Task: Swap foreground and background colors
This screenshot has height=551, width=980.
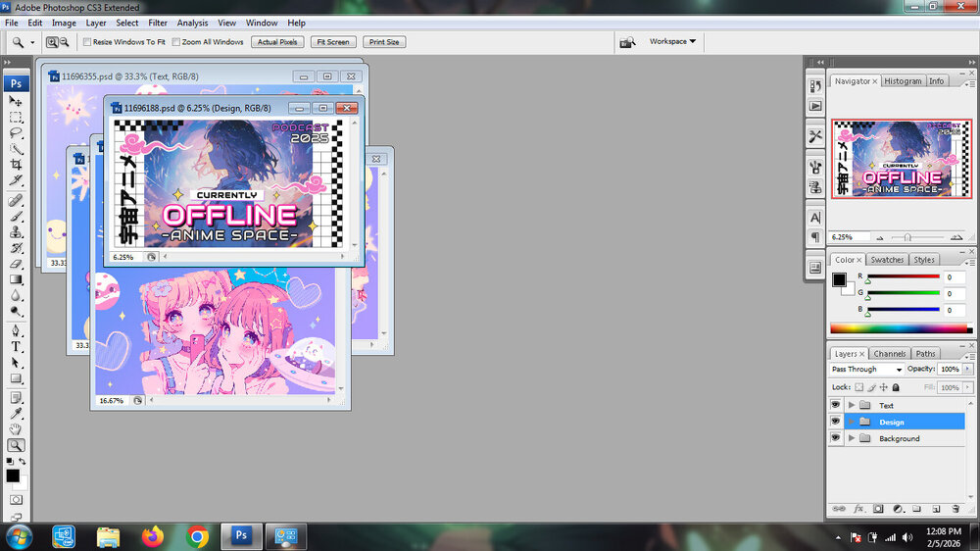Action: [23, 462]
